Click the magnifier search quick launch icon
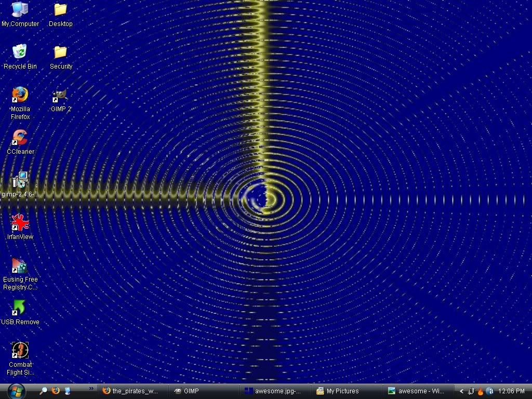Image resolution: width=532 pixels, height=399 pixels. (43, 391)
